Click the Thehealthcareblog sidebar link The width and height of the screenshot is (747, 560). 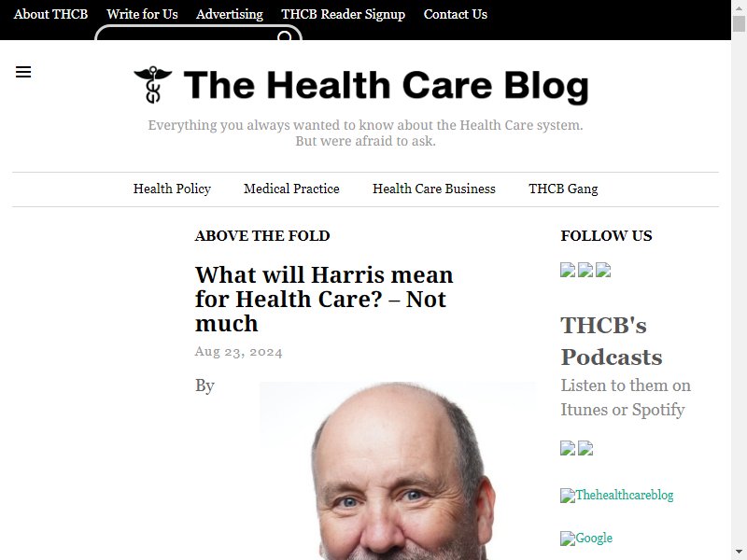click(617, 496)
